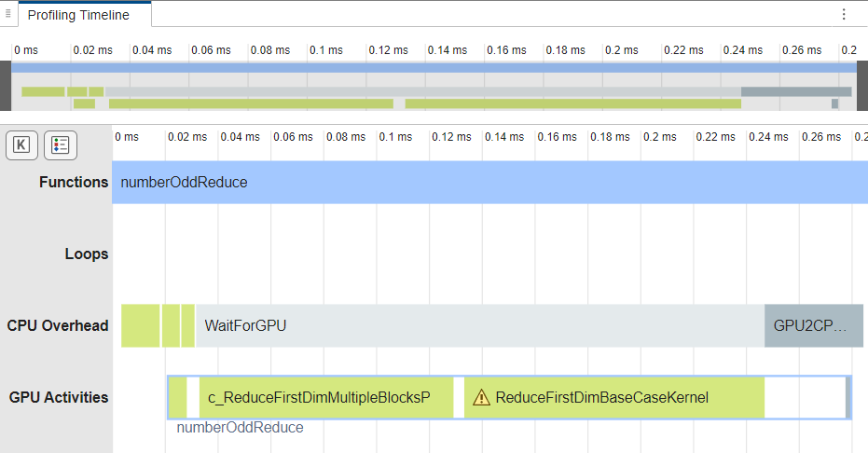Click the first small green GPU Activities block
Screen dimensions: 868x453
[178, 397]
